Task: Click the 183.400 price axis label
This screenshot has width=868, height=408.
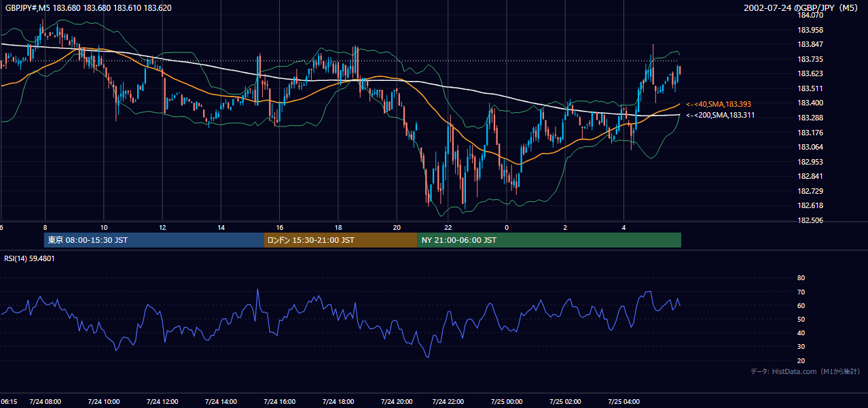Action: click(810, 103)
